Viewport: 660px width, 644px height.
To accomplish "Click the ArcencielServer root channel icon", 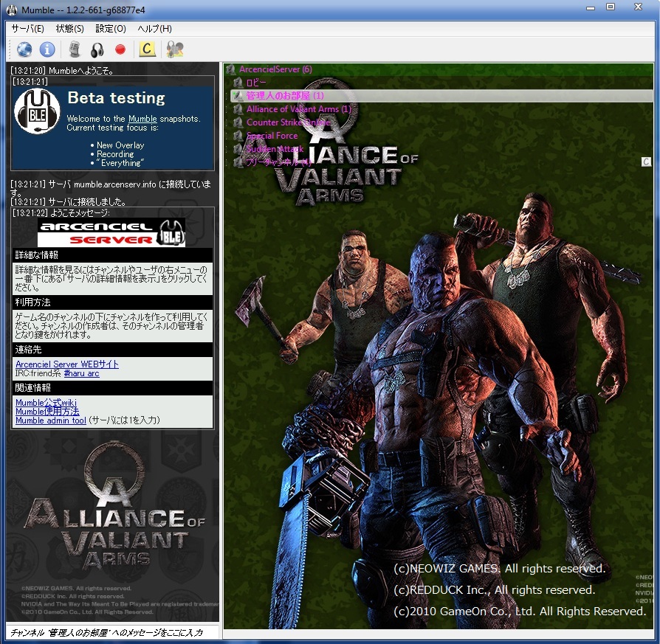I will 230,69.
